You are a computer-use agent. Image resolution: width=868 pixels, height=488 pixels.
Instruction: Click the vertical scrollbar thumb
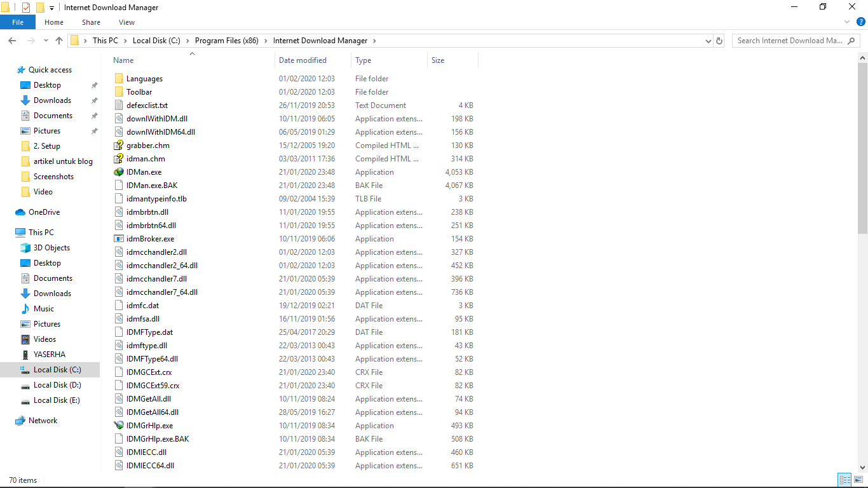862,148
